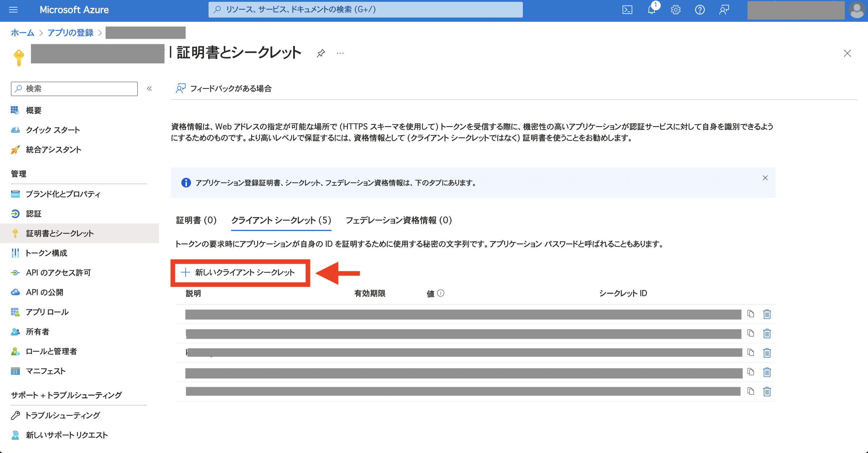This screenshot has height=453, width=868.
Task: Switch to 証明書 (0) tab
Action: click(x=196, y=220)
